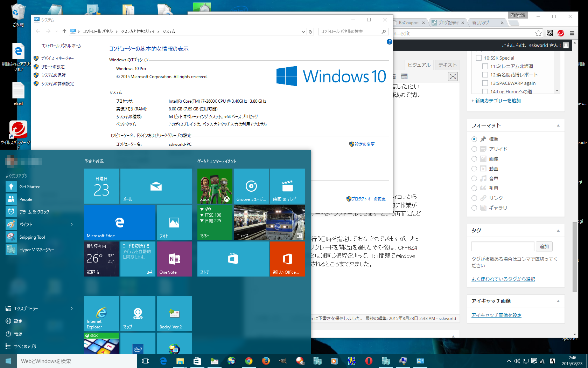
Task: Check the 11:ミレニアム北海道 category
Action: [x=485, y=66]
